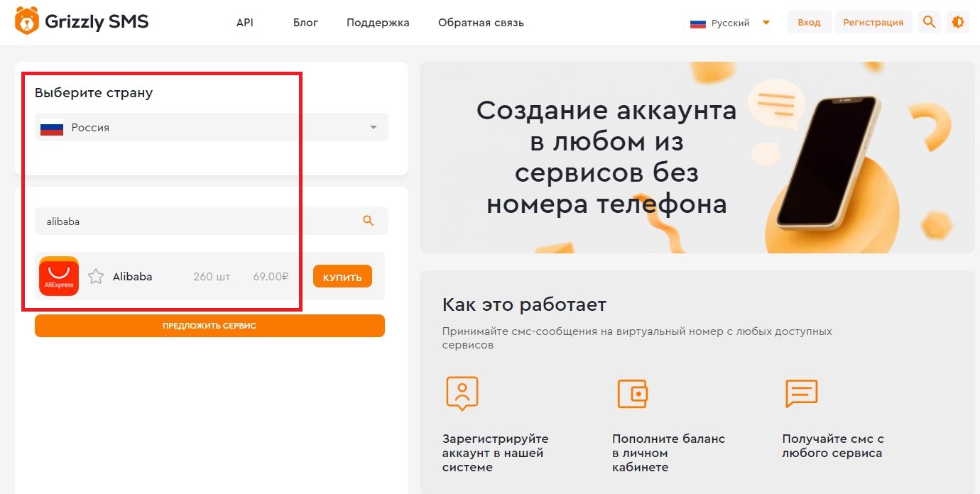Click the AliExpress service logo

[59, 277]
